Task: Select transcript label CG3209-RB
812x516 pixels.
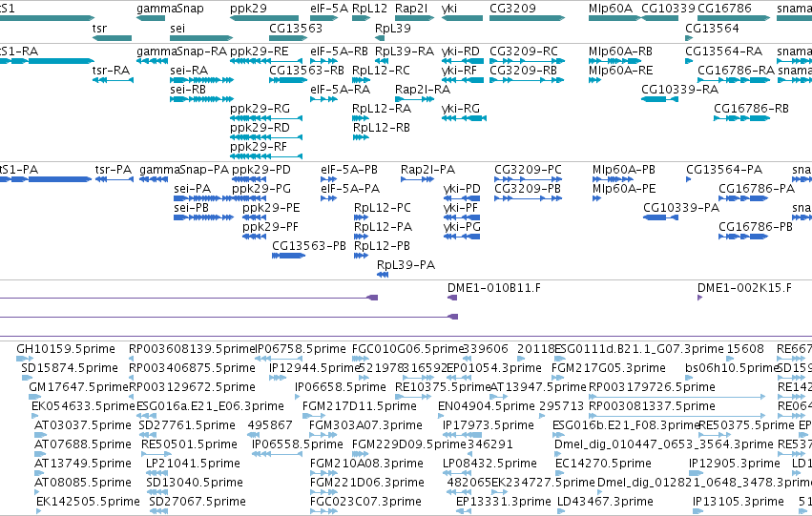Action: point(524,71)
